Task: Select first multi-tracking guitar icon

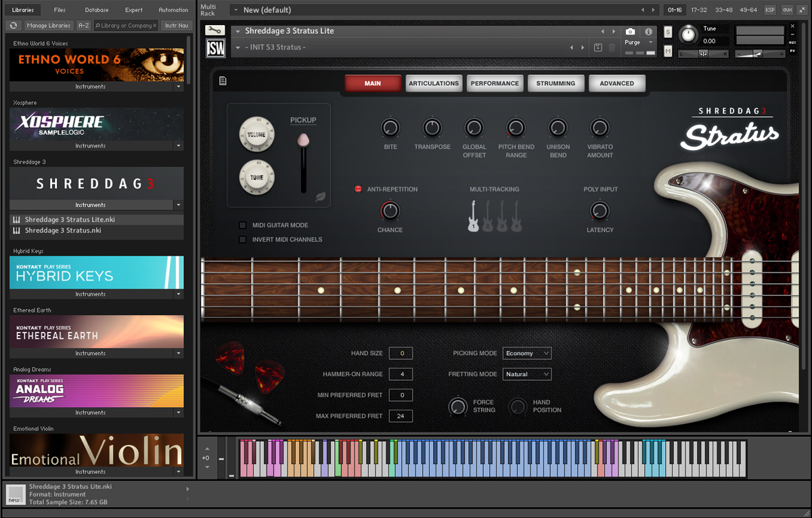Action: click(x=474, y=216)
